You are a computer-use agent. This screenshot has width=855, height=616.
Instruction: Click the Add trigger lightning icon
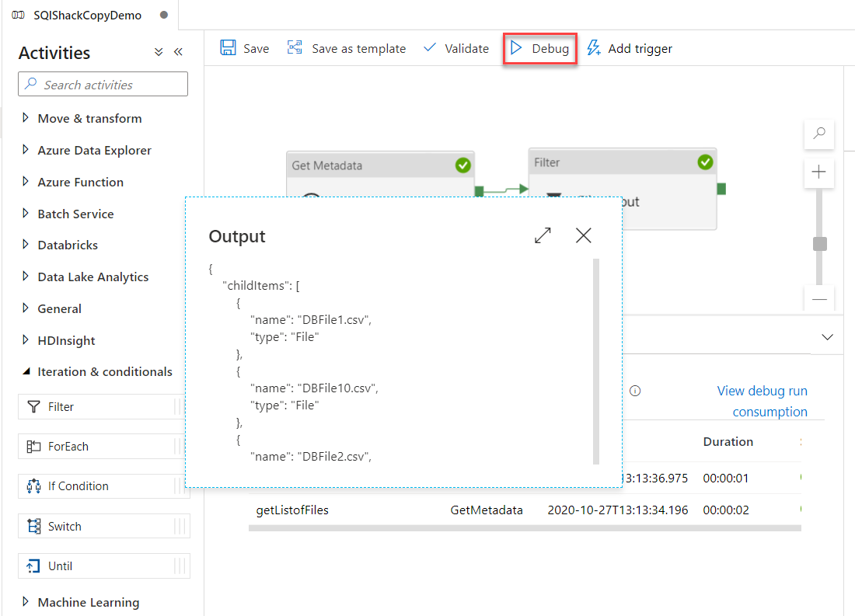594,48
